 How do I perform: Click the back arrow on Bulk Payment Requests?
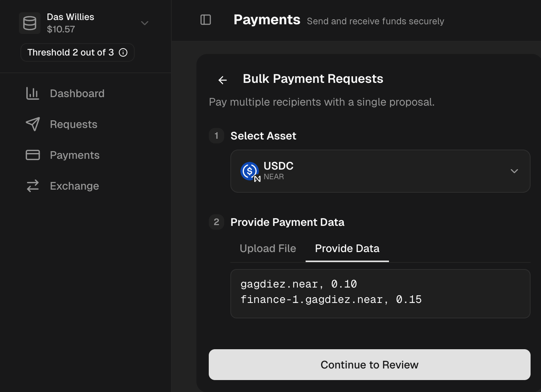tap(222, 80)
